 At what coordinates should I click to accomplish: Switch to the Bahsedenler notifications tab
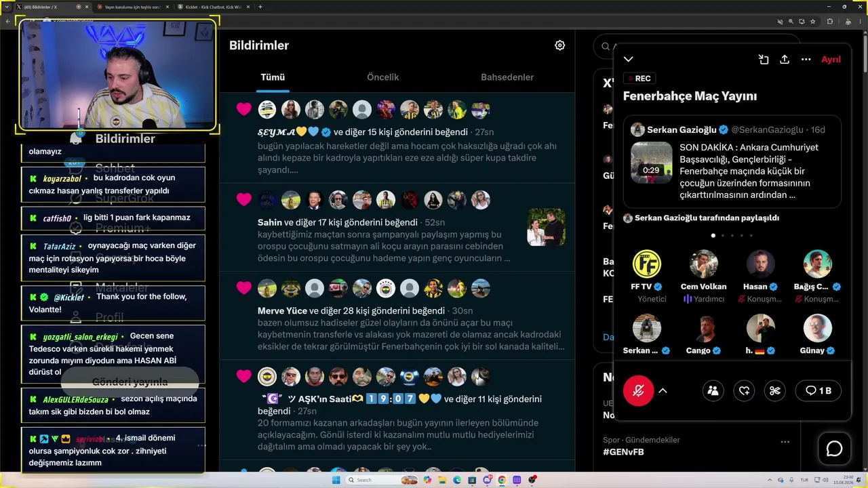point(507,77)
